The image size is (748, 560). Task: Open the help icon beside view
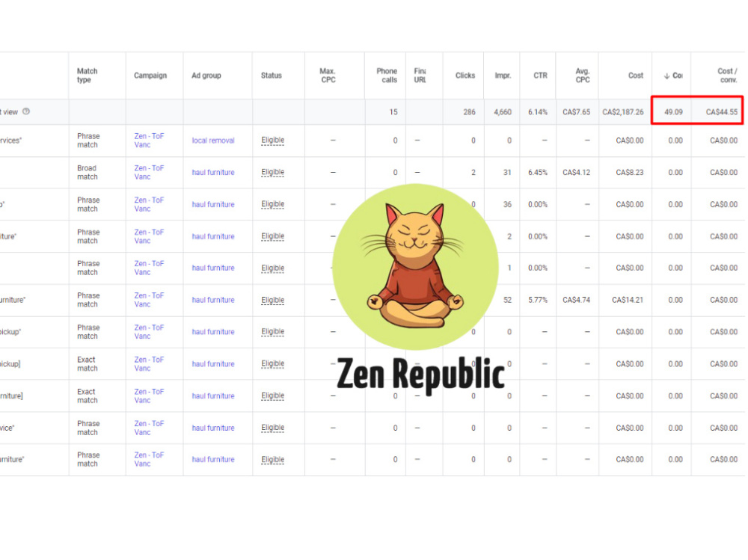coord(26,111)
